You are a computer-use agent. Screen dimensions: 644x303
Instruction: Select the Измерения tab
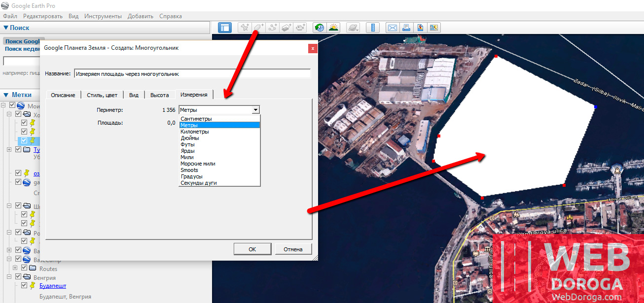click(x=194, y=95)
